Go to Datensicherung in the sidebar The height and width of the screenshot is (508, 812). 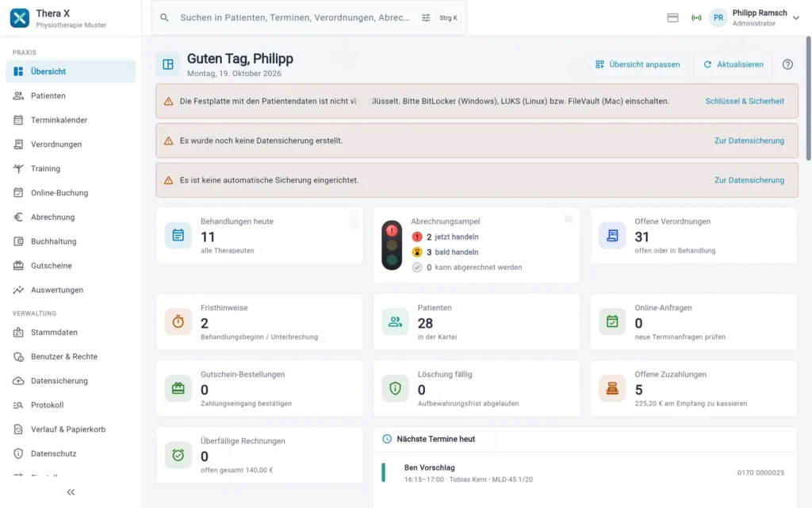coord(71,381)
